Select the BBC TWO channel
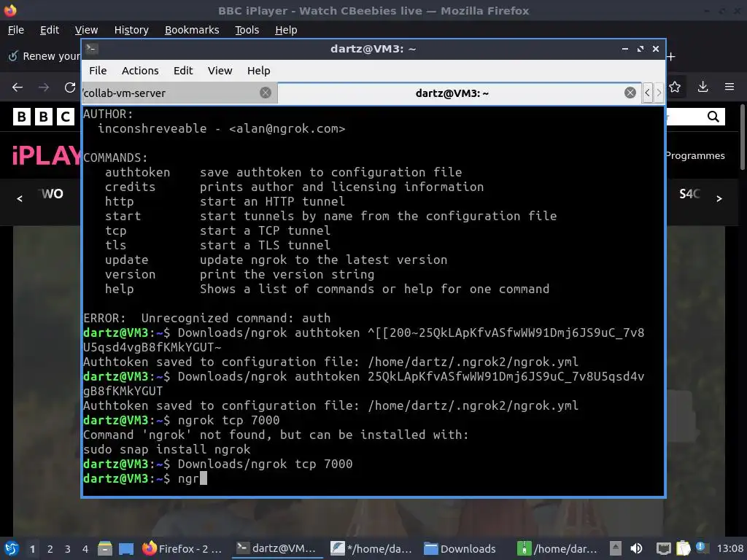Image resolution: width=747 pixels, height=560 pixels. pos(52,194)
